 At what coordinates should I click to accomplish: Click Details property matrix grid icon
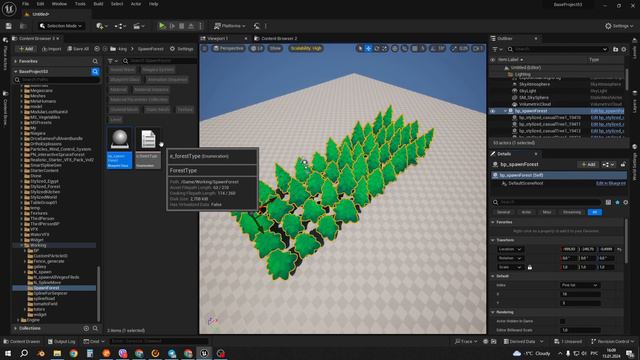coord(608,202)
